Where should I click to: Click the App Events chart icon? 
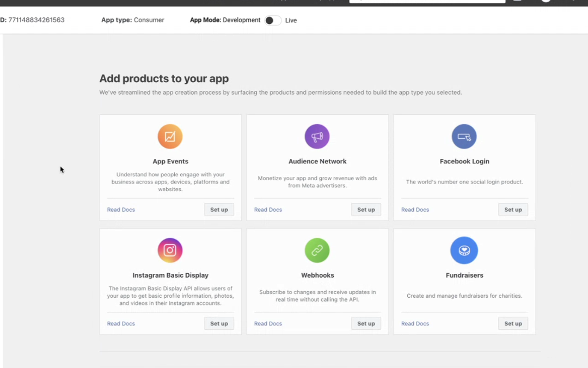click(170, 137)
